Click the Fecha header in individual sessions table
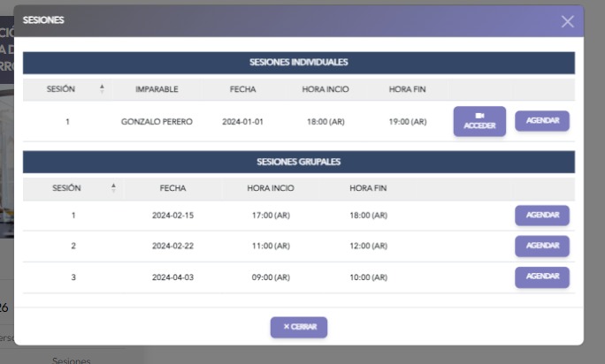 pyautogui.click(x=242, y=89)
